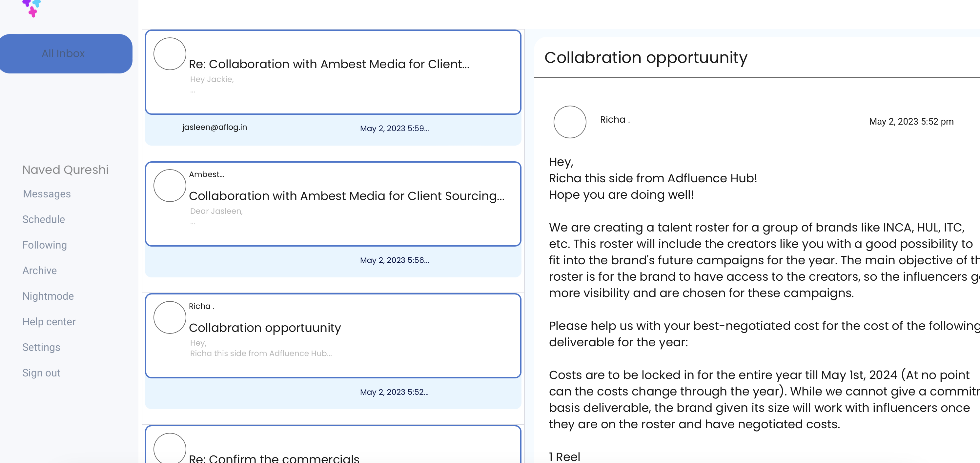This screenshot has width=980, height=463.
Task: Click Sign out
Action: 41,373
